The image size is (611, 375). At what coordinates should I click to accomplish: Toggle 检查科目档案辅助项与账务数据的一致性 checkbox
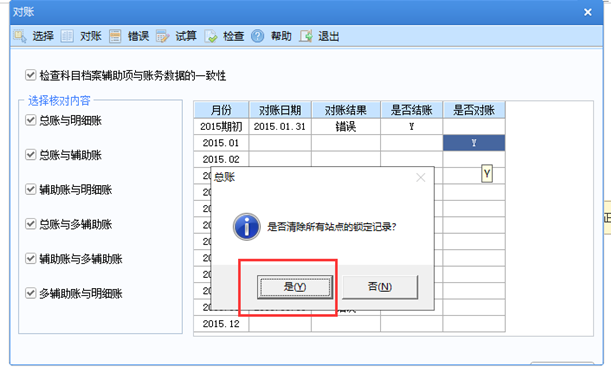31,75
